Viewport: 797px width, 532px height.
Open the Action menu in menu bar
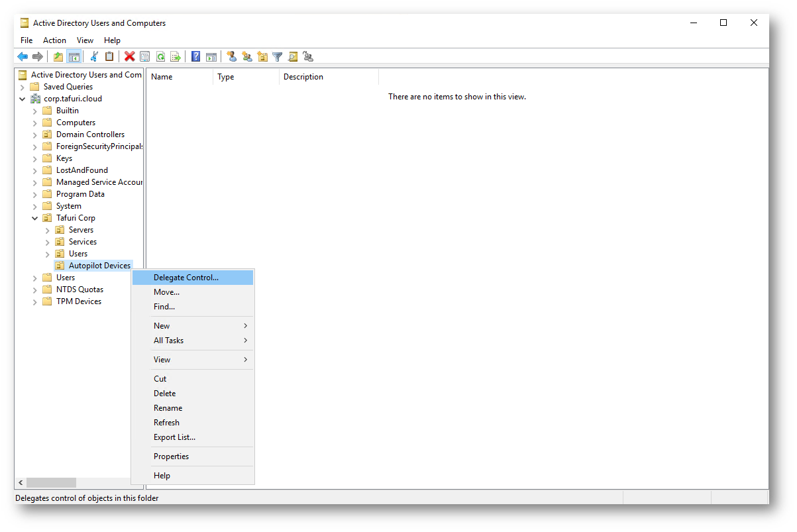click(54, 40)
